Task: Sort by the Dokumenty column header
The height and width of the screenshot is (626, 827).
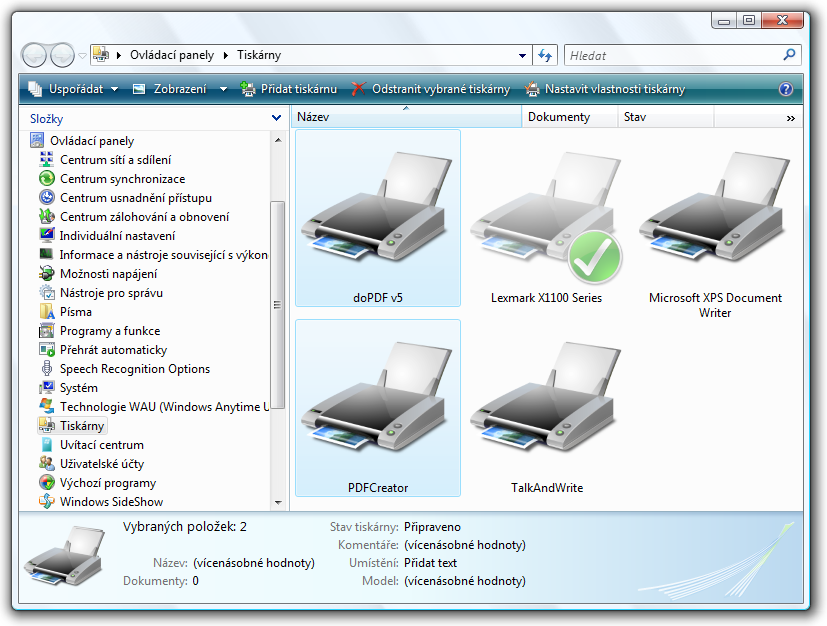Action: click(x=570, y=117)
